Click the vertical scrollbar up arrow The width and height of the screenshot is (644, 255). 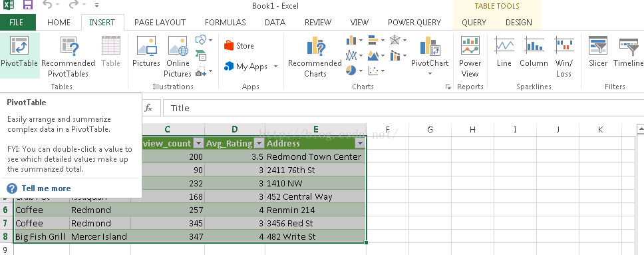(x=640, y=129)
